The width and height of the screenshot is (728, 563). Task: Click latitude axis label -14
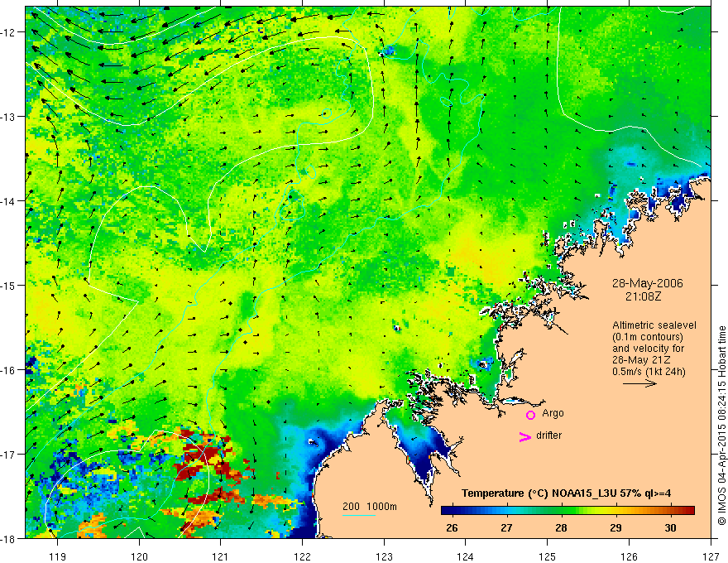pos(9,201)
